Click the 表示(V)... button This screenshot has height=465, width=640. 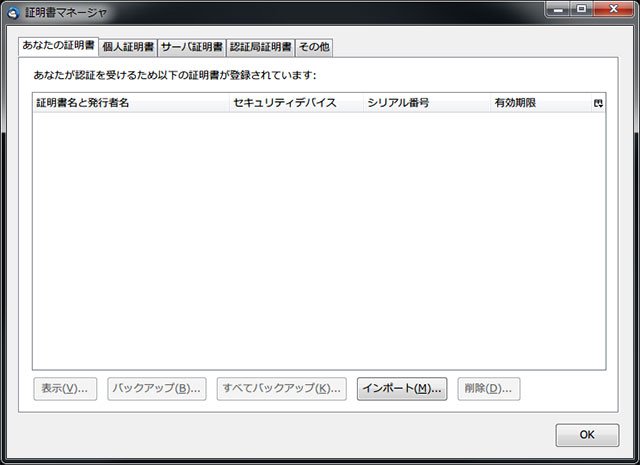tap(65, 389)
